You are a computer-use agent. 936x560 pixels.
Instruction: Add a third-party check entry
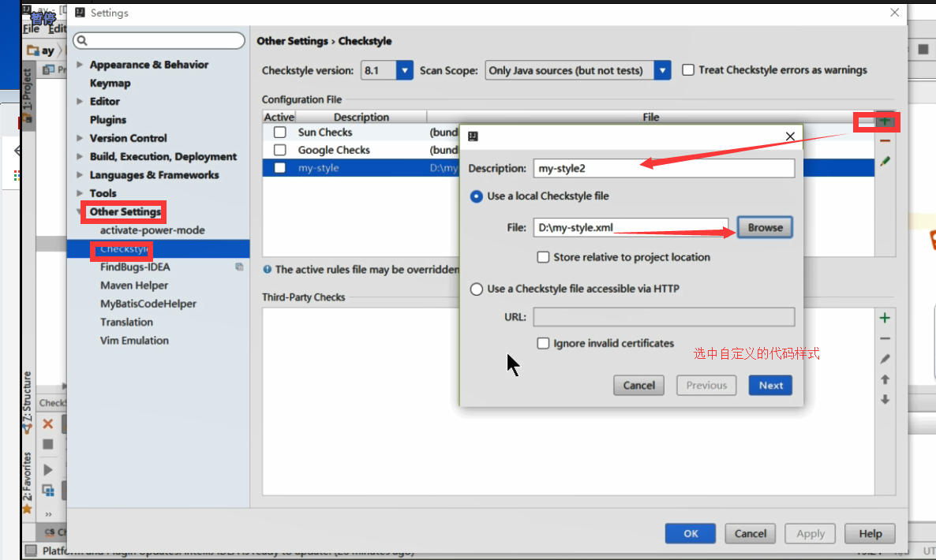coord(885,318)
